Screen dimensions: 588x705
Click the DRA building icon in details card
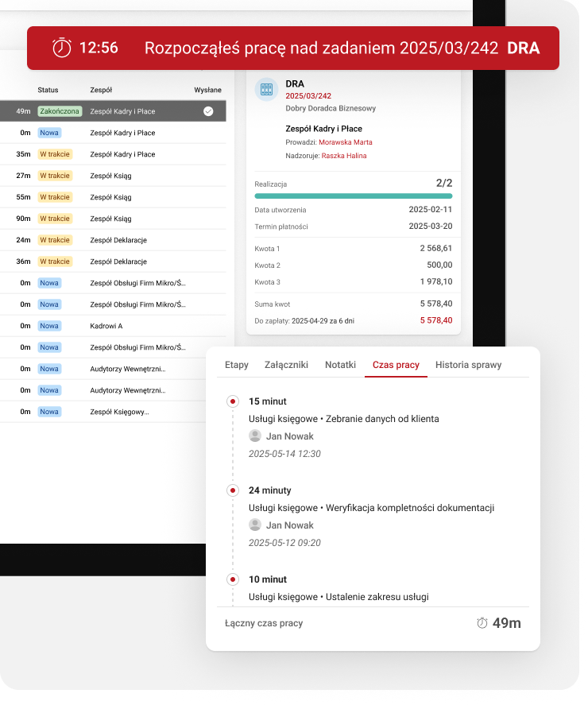(x=266, y=90)
